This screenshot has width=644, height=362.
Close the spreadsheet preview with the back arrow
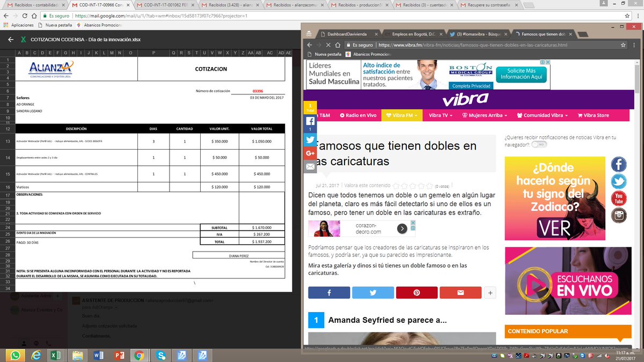(x=10, y=39)
